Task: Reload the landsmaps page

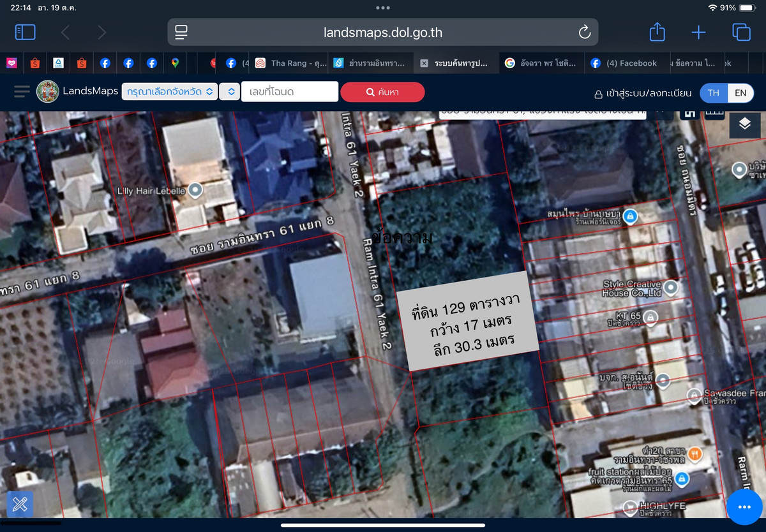Action: [x=583, y=32]
